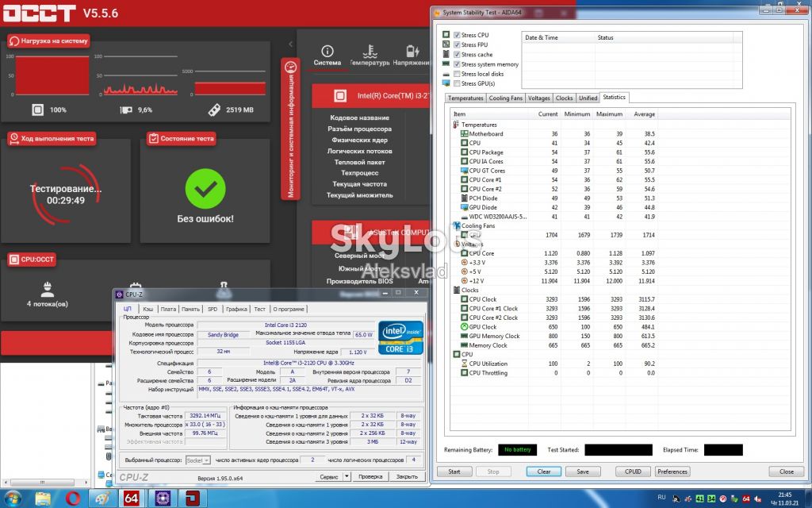Click the CPU usage chip icon beside 100%
812x508 pixels.
pyautogui.click(x=38, y=110)
